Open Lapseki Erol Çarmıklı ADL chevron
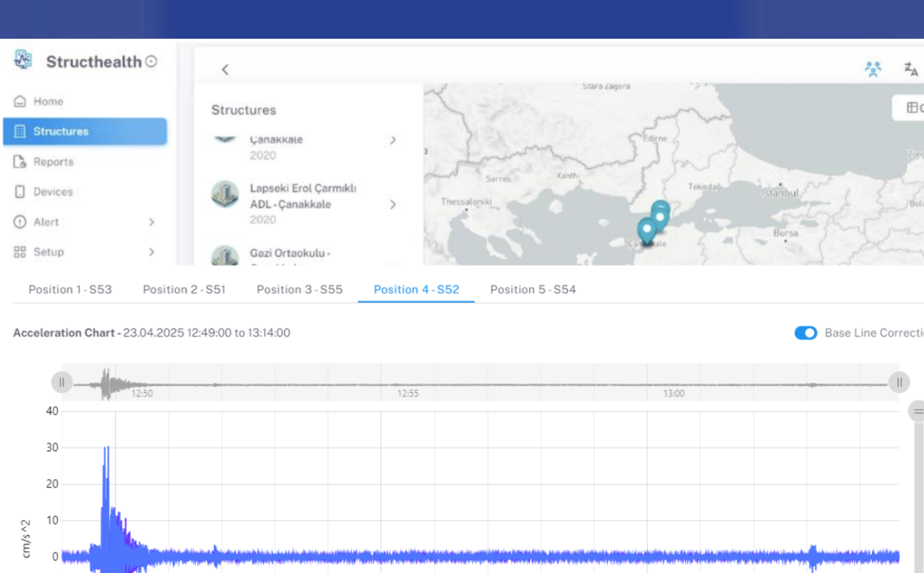 pos(393,205)
